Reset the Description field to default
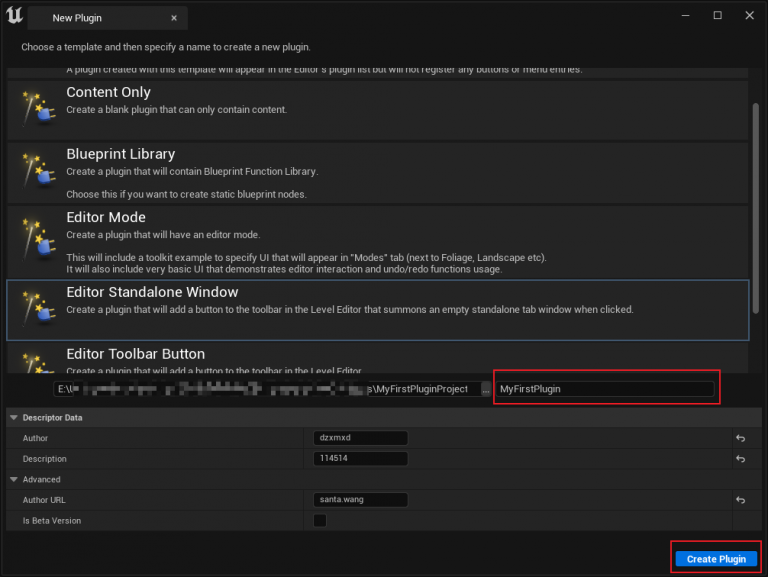The image size is (768, 577). tap(740, 459)
